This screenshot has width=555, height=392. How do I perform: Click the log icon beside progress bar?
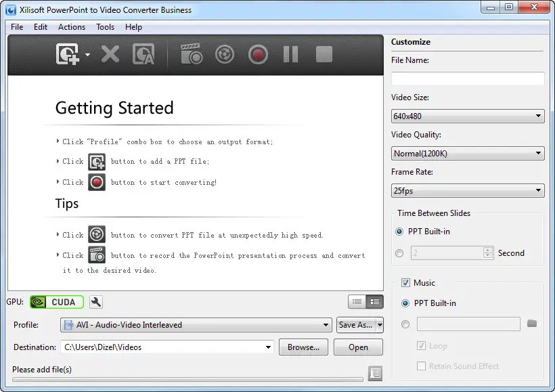375,373
